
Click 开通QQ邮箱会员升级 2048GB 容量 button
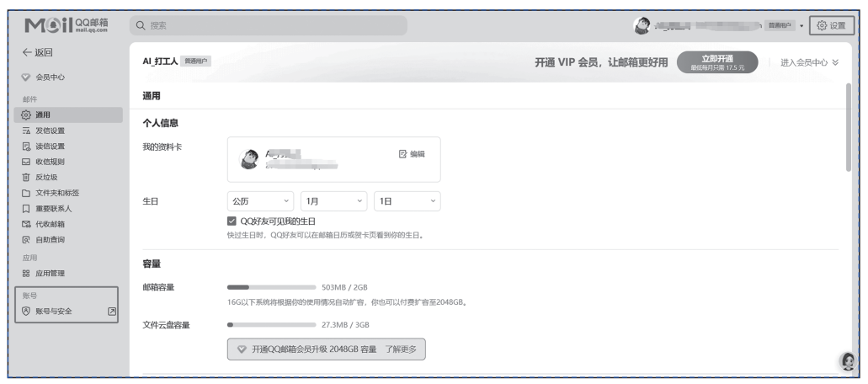(x=326, y=349)
